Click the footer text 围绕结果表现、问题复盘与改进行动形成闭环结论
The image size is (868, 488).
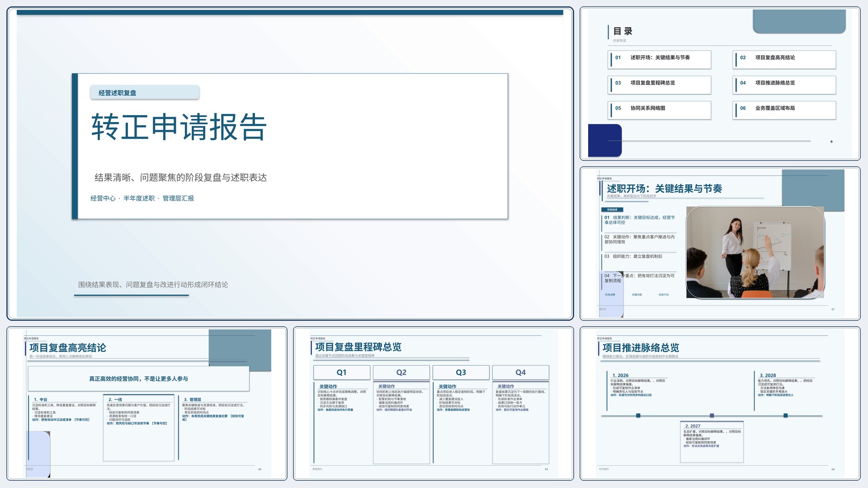click(x=153, y=285)
